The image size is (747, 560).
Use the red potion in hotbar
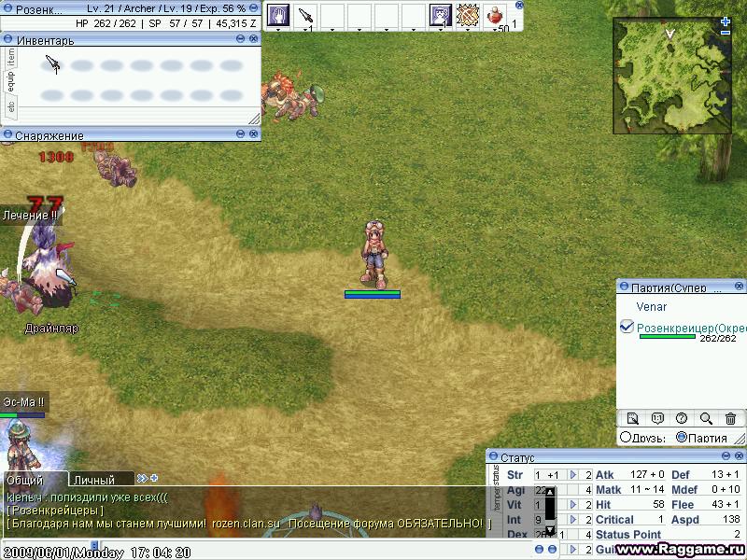[495, 15]
